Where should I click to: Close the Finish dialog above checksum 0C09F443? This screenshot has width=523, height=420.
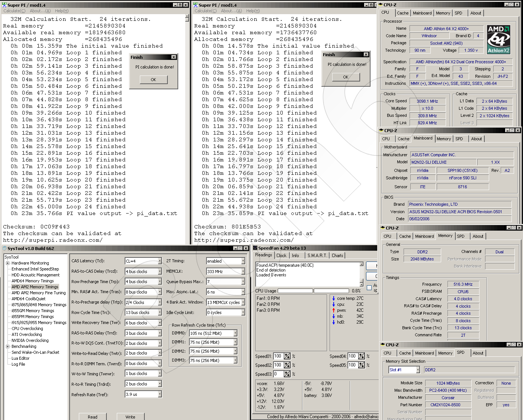[174, 57]
